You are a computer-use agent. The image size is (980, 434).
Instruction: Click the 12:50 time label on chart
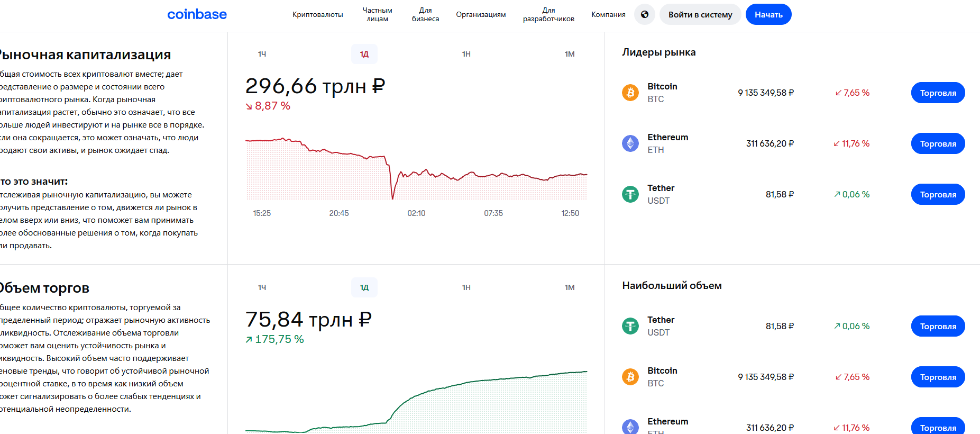(570, 213)
